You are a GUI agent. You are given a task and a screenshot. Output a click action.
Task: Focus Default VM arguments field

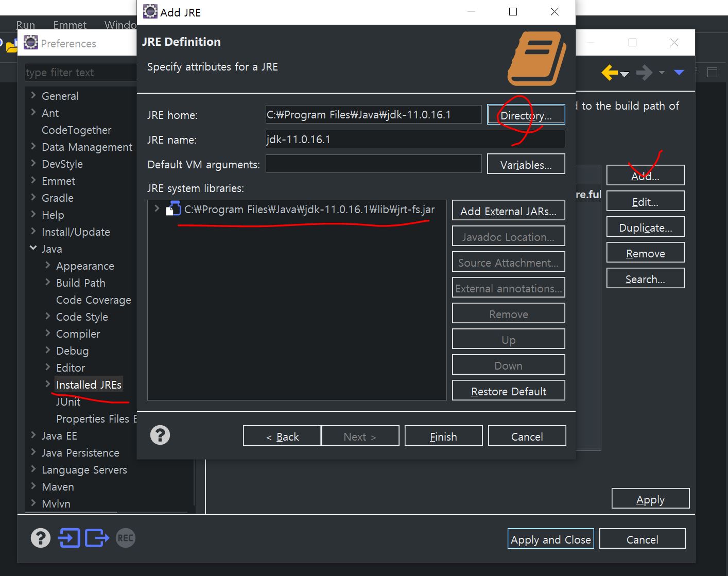pyautogui.click(x=373, y=164)
